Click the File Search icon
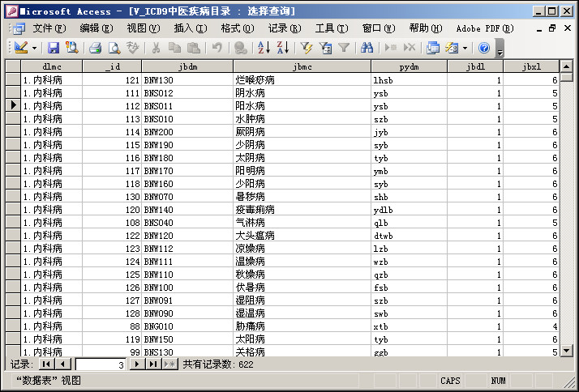This screenshot has height=392, width=579. pos(71,48)
